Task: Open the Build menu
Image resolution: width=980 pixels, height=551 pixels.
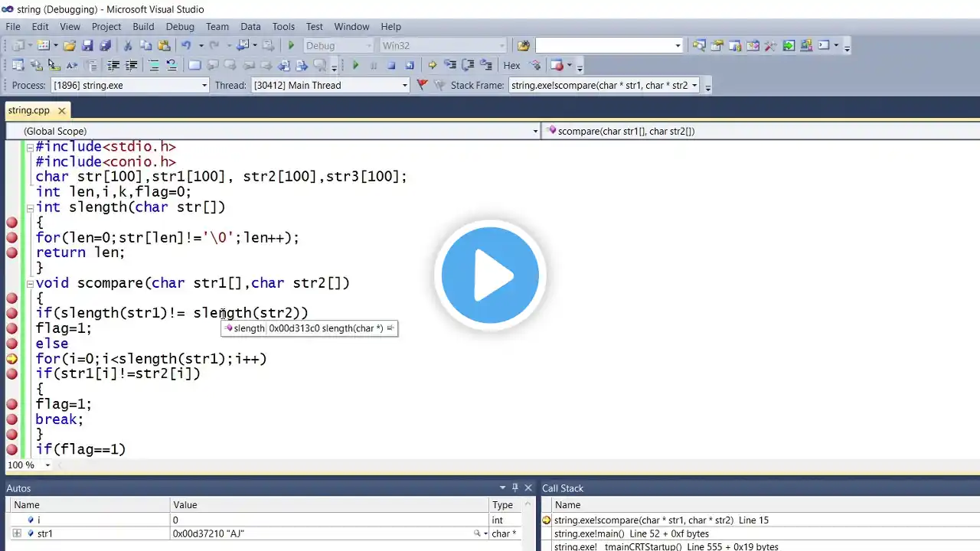Action: coord(143,26)
